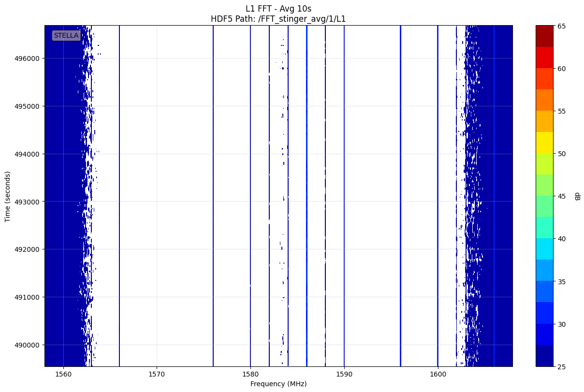Screen dimensions: 584x392
Task: Click the dB colorbar label
Action: (577, 196)
